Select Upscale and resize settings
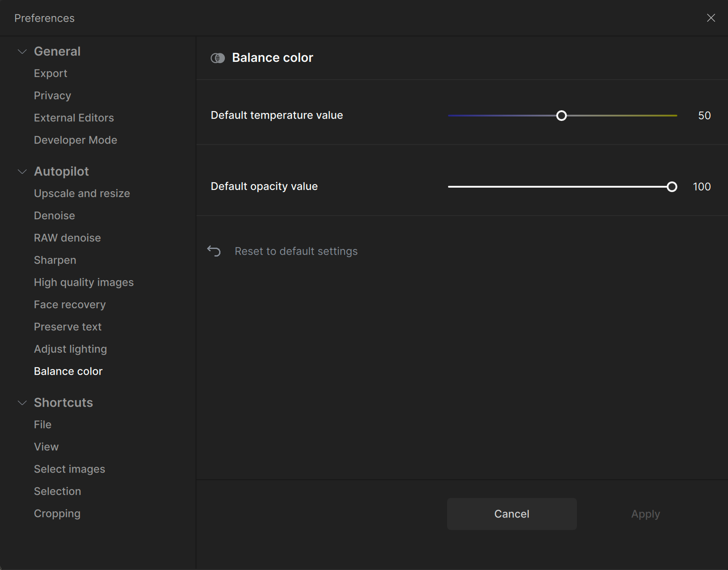 pyautogui.click(x=82, y=193)
